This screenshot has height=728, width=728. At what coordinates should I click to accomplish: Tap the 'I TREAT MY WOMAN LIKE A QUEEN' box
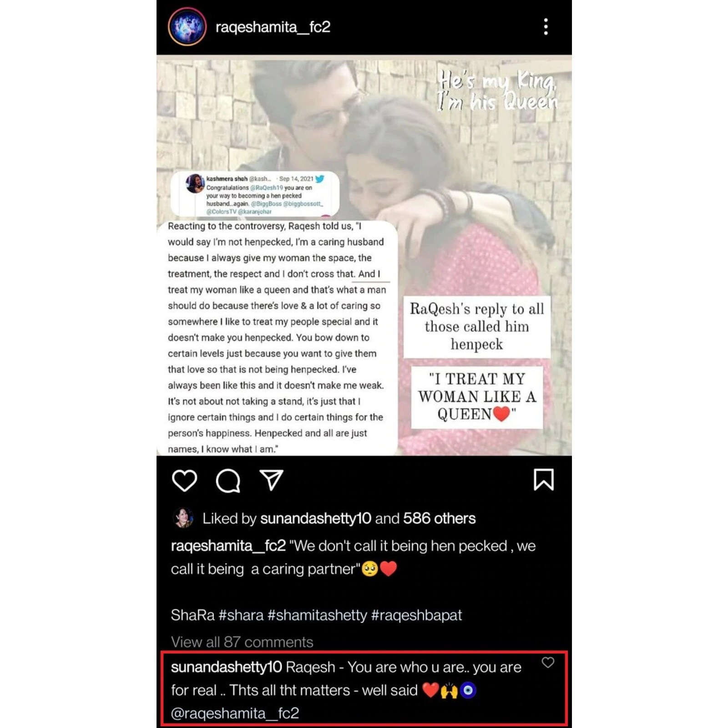(x=477, y=397)
